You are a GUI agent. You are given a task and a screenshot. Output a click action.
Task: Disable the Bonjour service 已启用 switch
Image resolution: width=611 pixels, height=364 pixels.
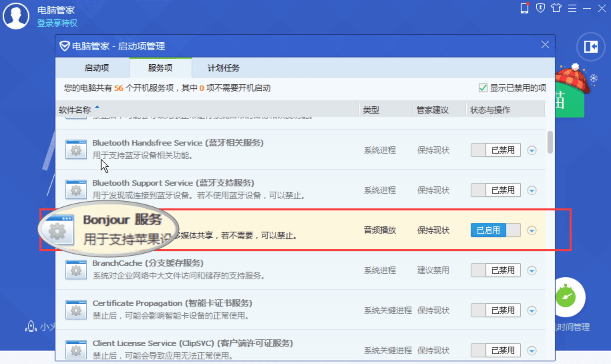pyautogui.click(x=495, y=230)
